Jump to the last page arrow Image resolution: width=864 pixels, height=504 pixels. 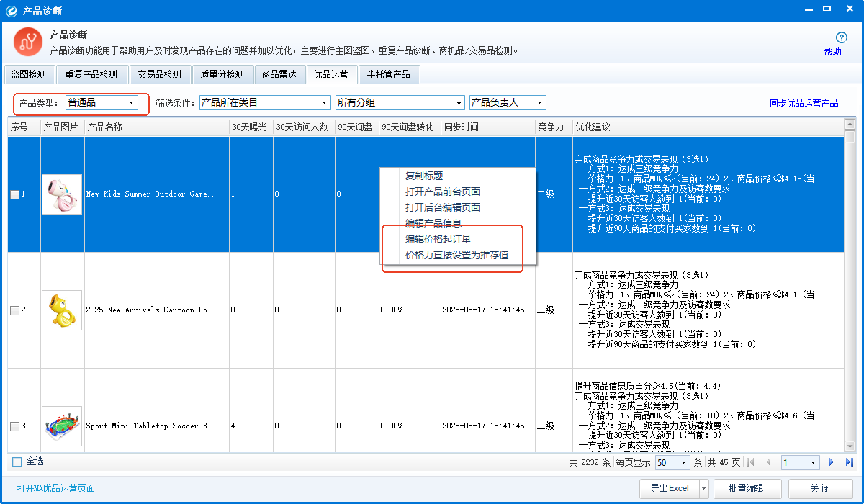[x=849, y=462]
